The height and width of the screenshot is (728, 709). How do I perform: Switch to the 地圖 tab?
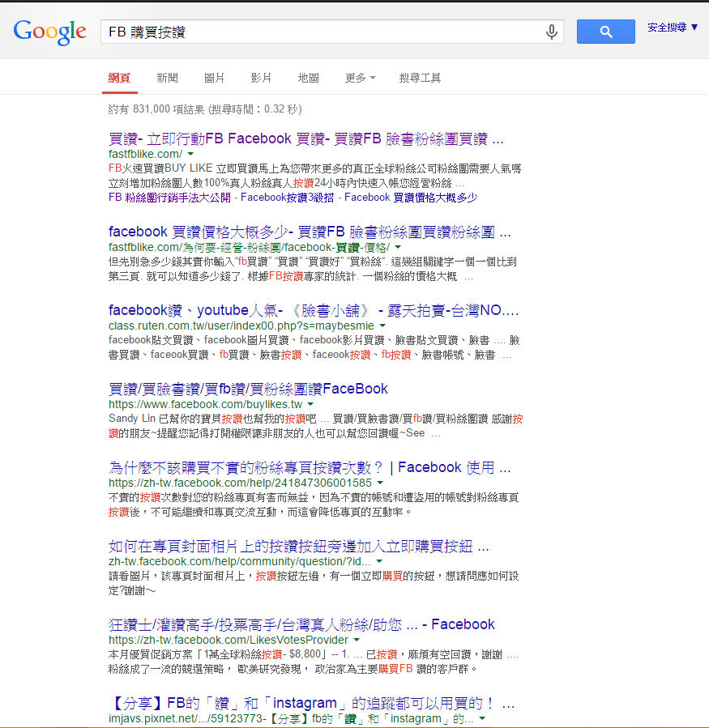pyautogui.click(x=308, y=78)
